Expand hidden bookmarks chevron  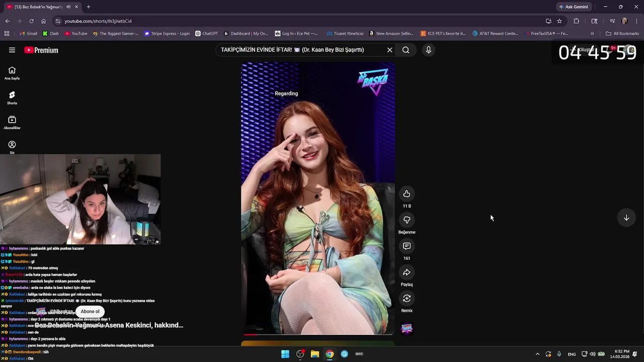592,34
